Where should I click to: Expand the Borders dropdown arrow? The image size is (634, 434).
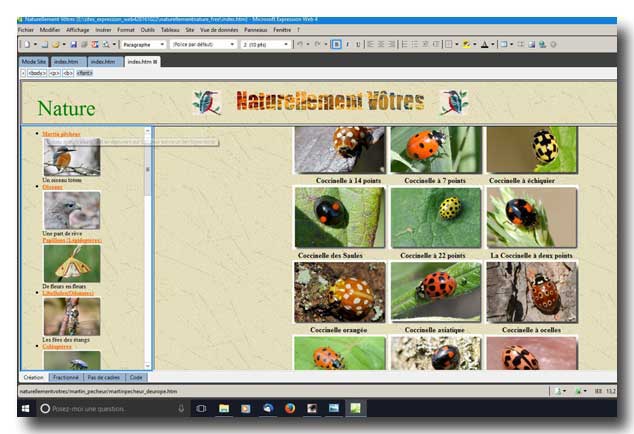click(x=456, y=44)
